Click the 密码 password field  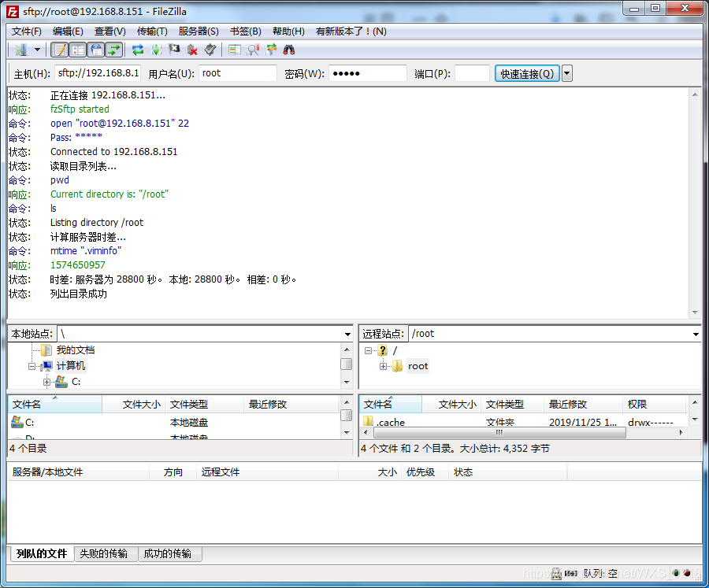click(368, 73)
